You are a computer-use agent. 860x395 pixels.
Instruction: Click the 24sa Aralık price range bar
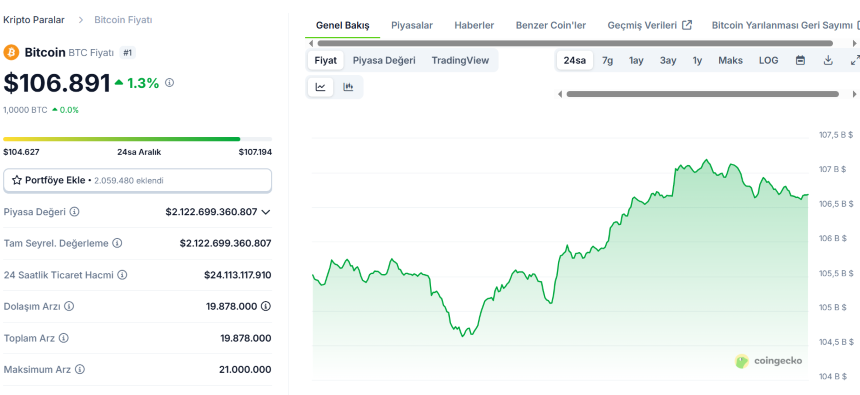pos(137,139)
